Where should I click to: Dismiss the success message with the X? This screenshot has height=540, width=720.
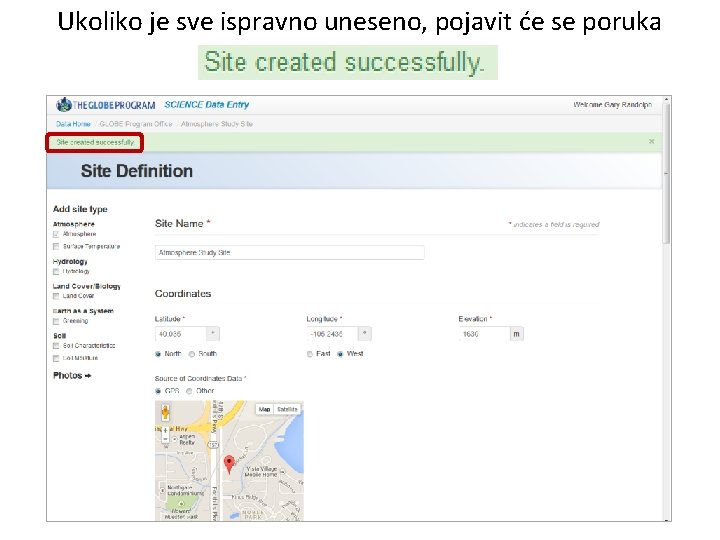(652, 141)
